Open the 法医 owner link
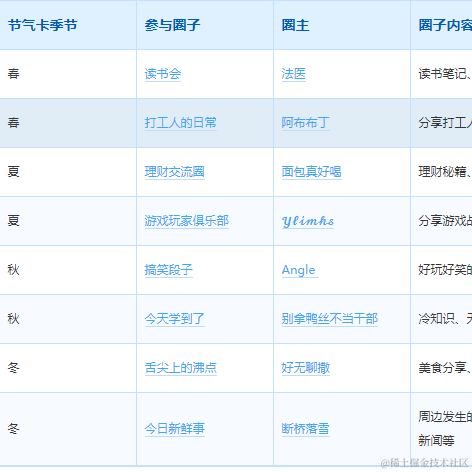 coord(294,74)
